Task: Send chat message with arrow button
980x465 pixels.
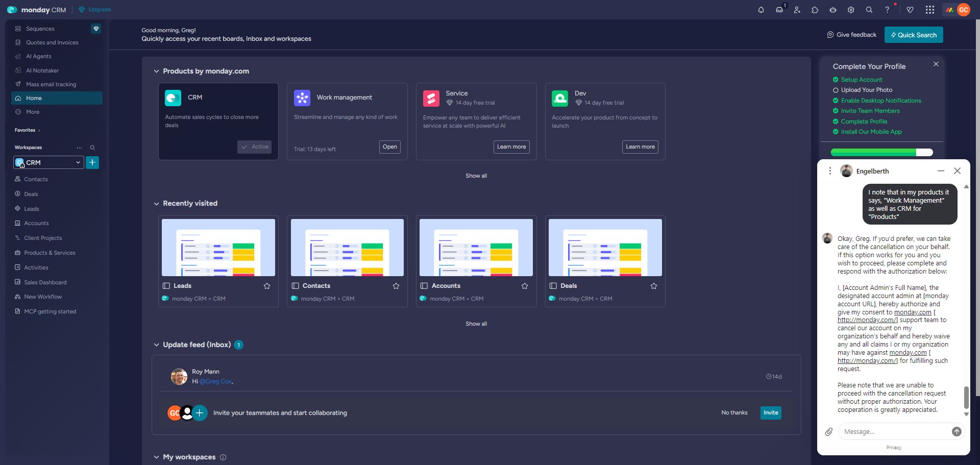Action: (957, 432)
